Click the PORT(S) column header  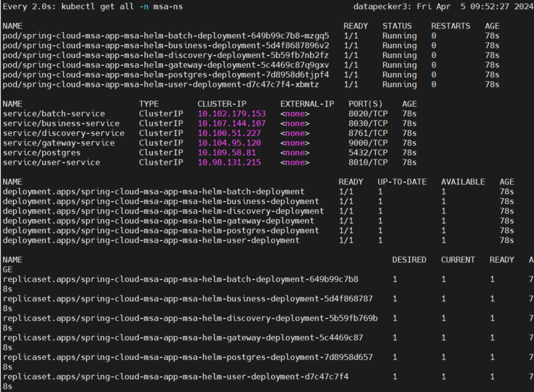click(365, 104)
